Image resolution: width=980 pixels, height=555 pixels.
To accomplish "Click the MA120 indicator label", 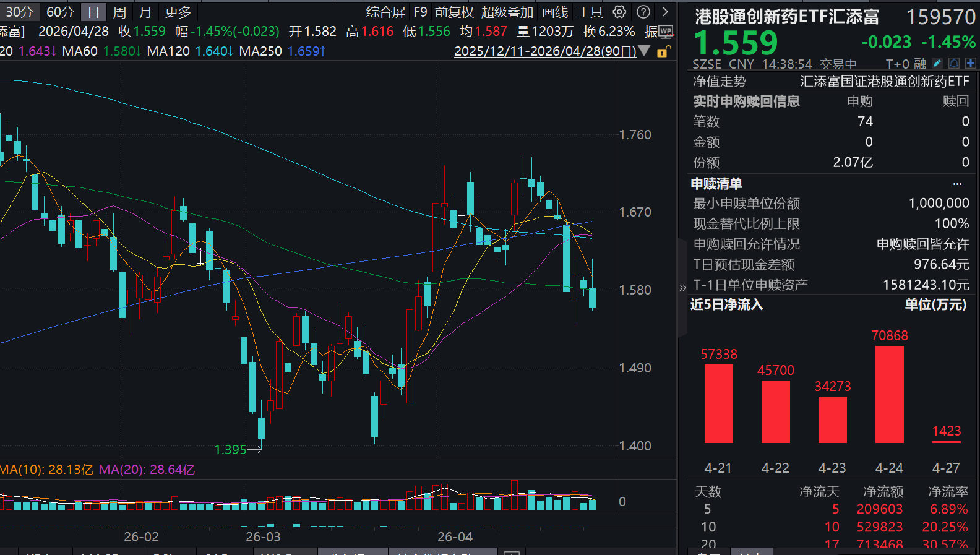I will (168, 51).
